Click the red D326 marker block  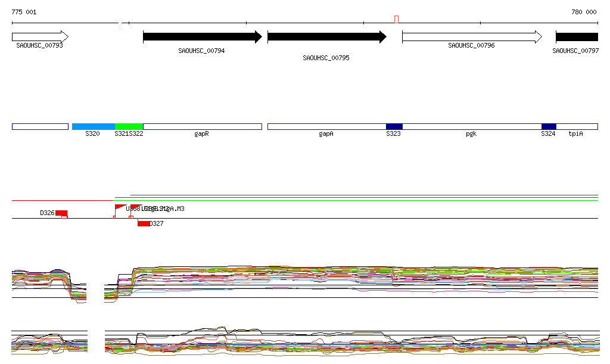click(61, 213)
